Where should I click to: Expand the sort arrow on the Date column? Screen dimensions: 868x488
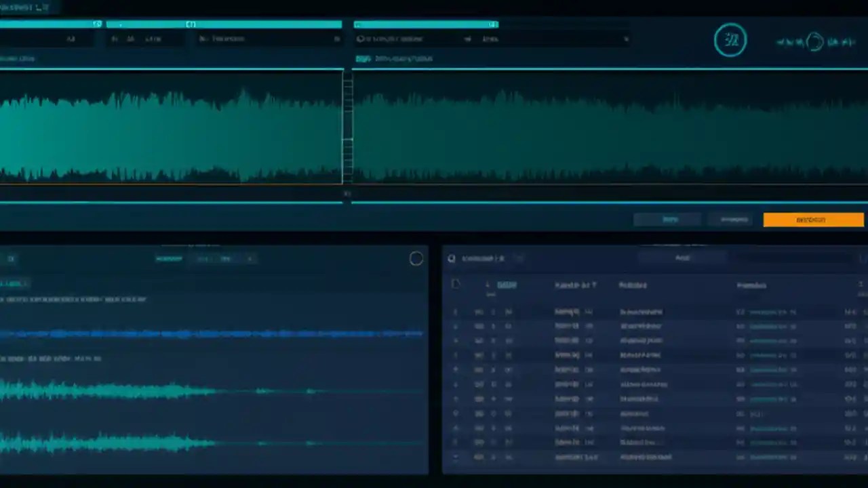pos(487,285)
